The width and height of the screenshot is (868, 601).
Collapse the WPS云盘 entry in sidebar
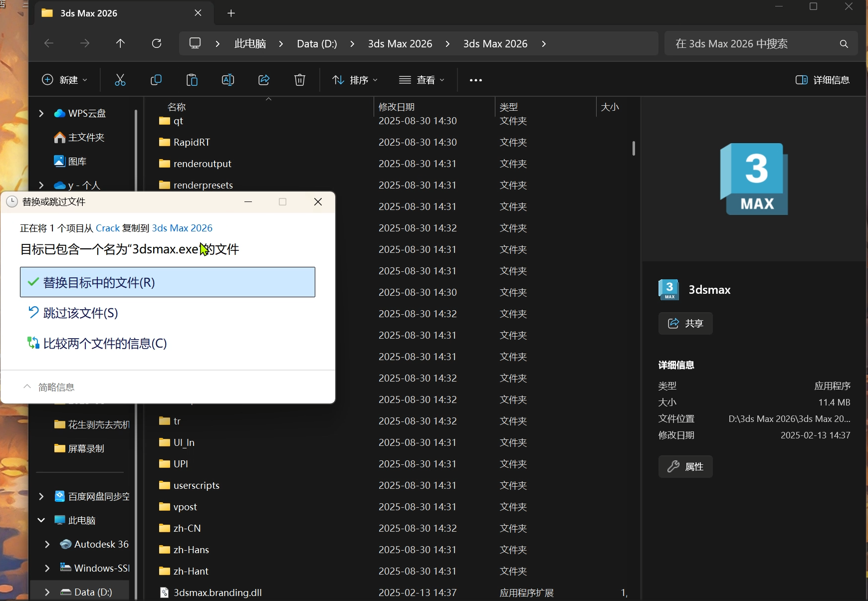pos(41,113)
